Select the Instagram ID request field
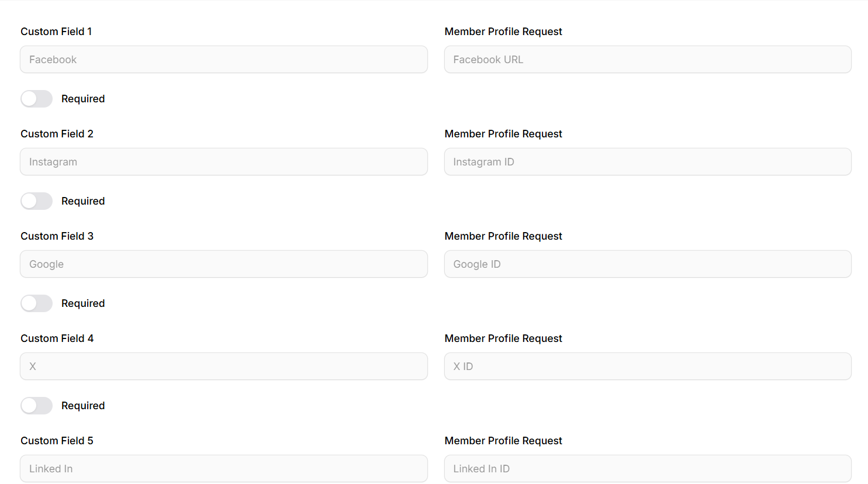The width and height of the screenshot is (868, 484). (648, 162)
